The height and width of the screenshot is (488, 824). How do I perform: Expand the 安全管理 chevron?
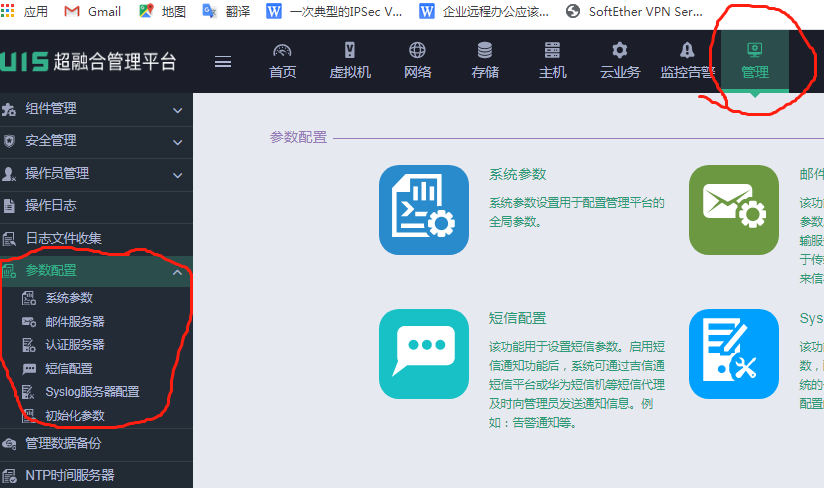tap(178, 142)
